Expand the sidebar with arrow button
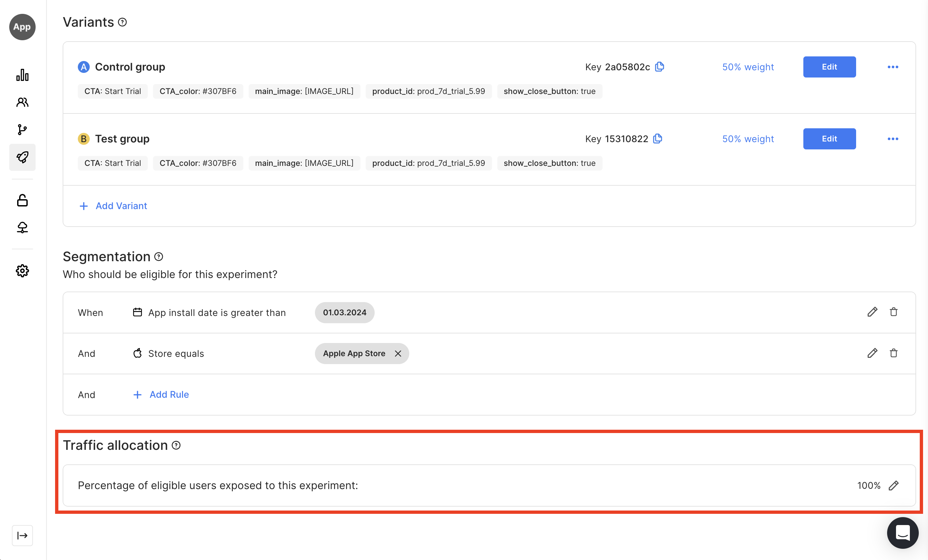The image size is (928, 560). (x=22, y=535)
